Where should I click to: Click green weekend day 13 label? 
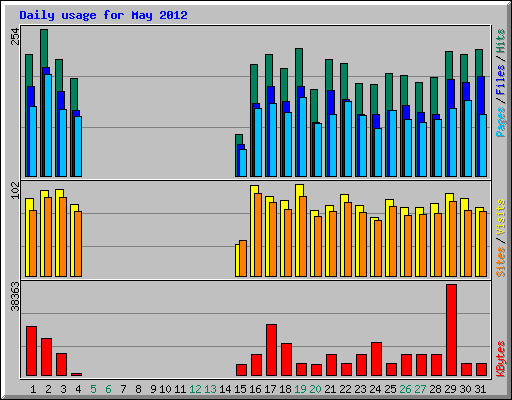pos(210,389)
